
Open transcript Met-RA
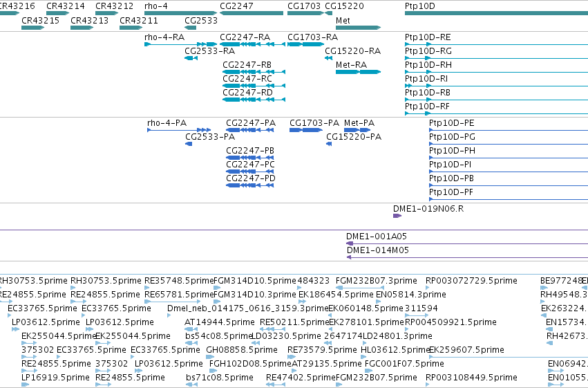352,65
